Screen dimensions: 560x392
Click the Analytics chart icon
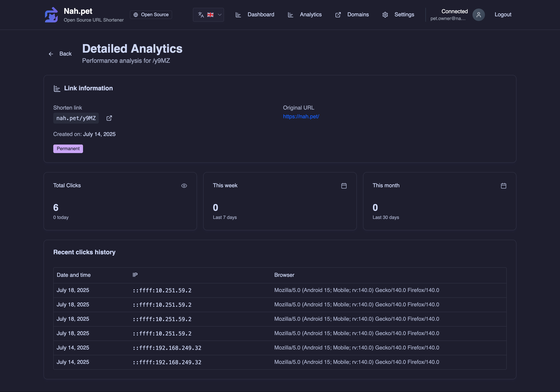(x=290, y=15)
